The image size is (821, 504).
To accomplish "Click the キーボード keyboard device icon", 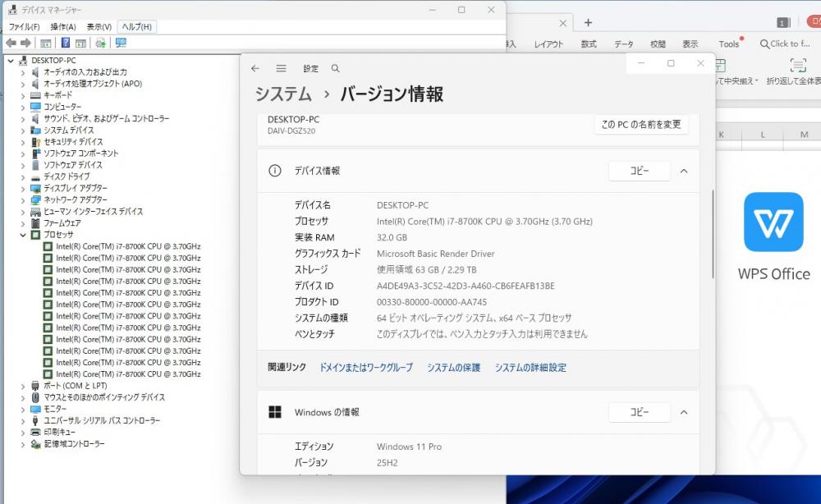I will tap(35, 95).
